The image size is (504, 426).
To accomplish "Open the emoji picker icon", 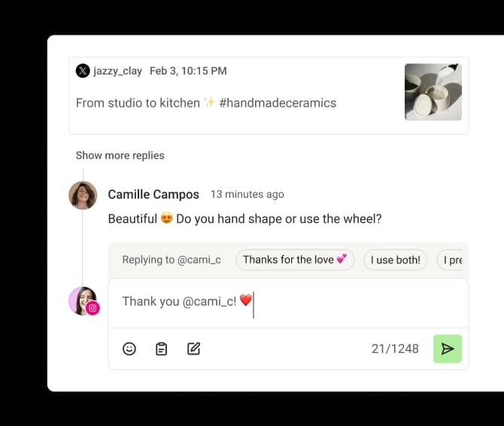I will [x=129, y=348].
